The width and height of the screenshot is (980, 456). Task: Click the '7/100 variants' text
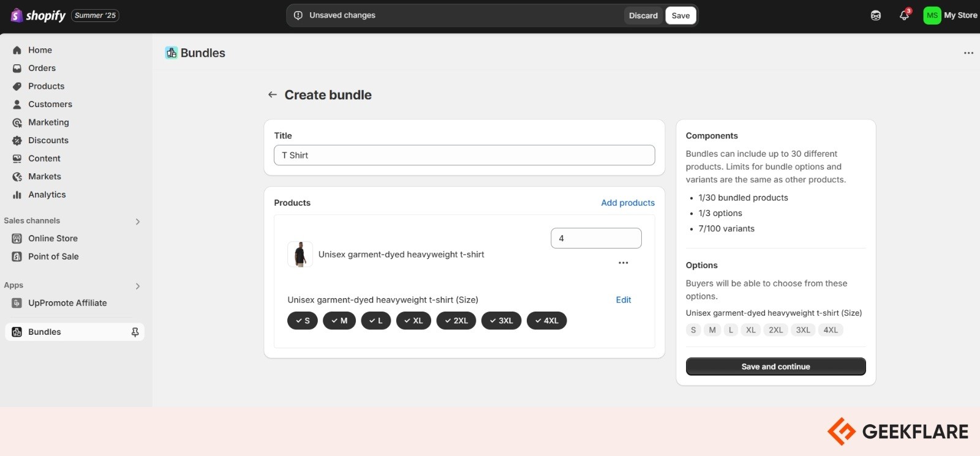(726, 229)
